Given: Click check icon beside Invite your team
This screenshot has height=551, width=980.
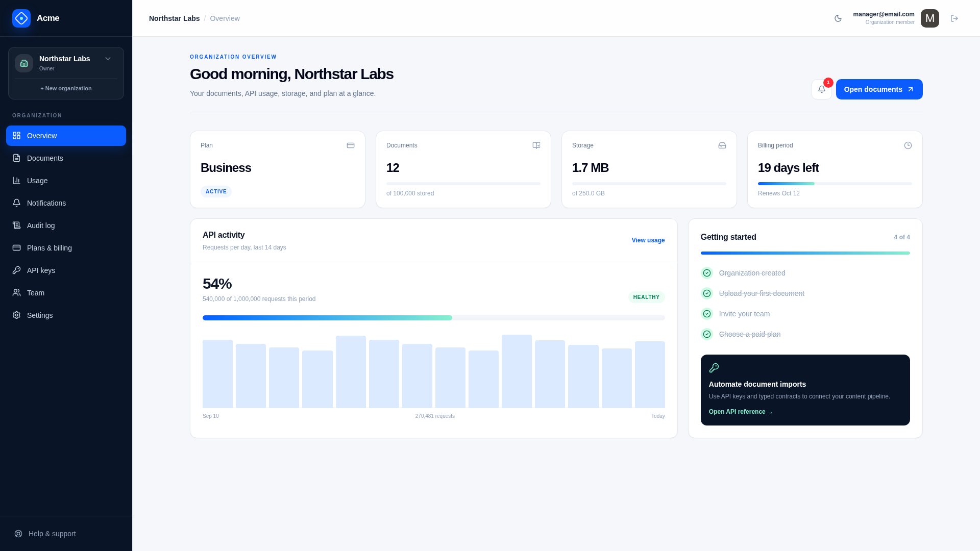Looking at the screenshot, I should pyautogui.click(x=707, y=314).
